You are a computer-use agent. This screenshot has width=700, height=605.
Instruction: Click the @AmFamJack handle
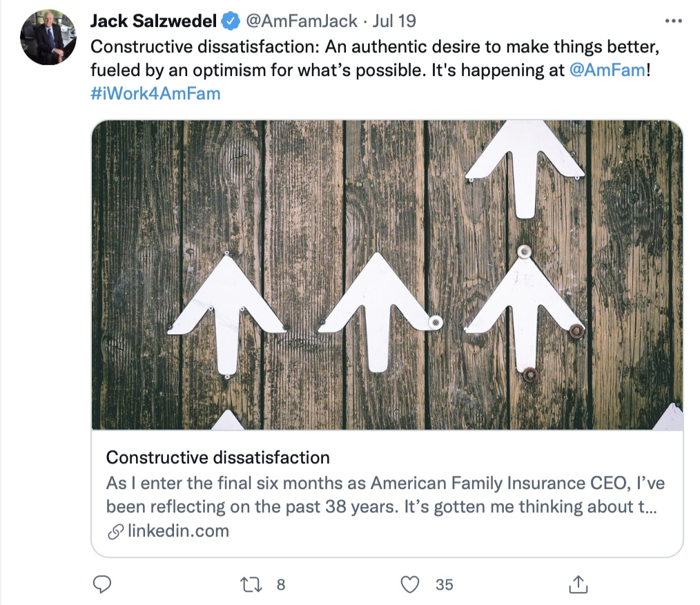click(x=302, y=21)
